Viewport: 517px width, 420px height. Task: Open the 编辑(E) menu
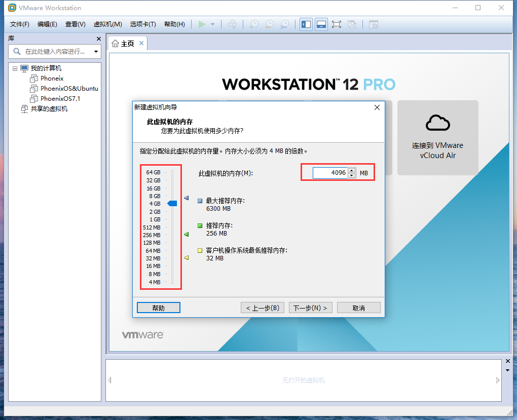[x=47, y=24]
